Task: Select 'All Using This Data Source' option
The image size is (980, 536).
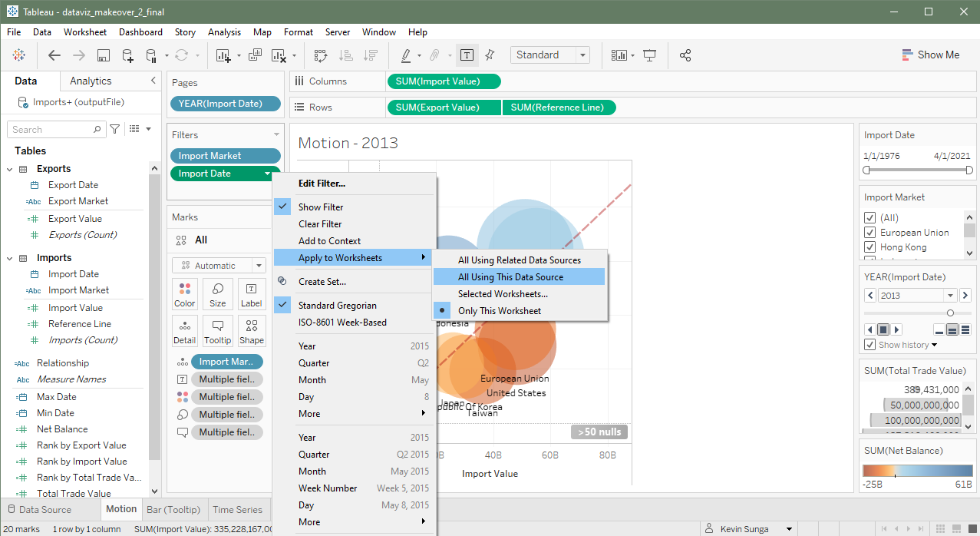Action: click(510, 277)
